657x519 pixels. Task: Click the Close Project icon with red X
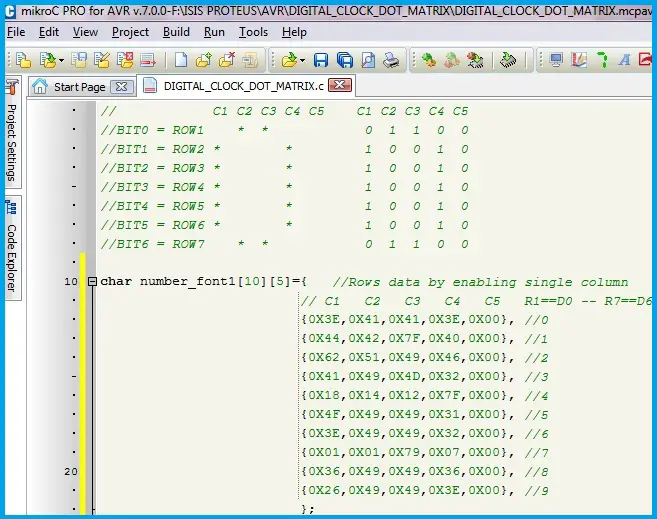coord(125,60)
